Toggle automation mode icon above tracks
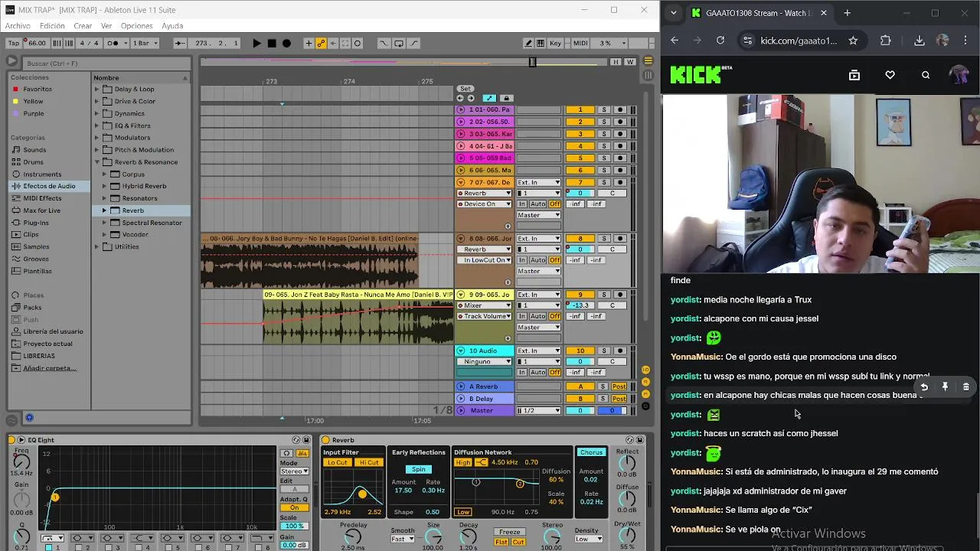 488,98
